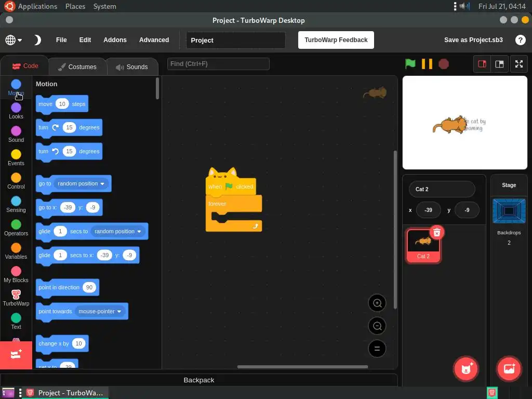This screenshot has width=532, height=399.
Task: Edit the sprite y position field
Action: 467,210
